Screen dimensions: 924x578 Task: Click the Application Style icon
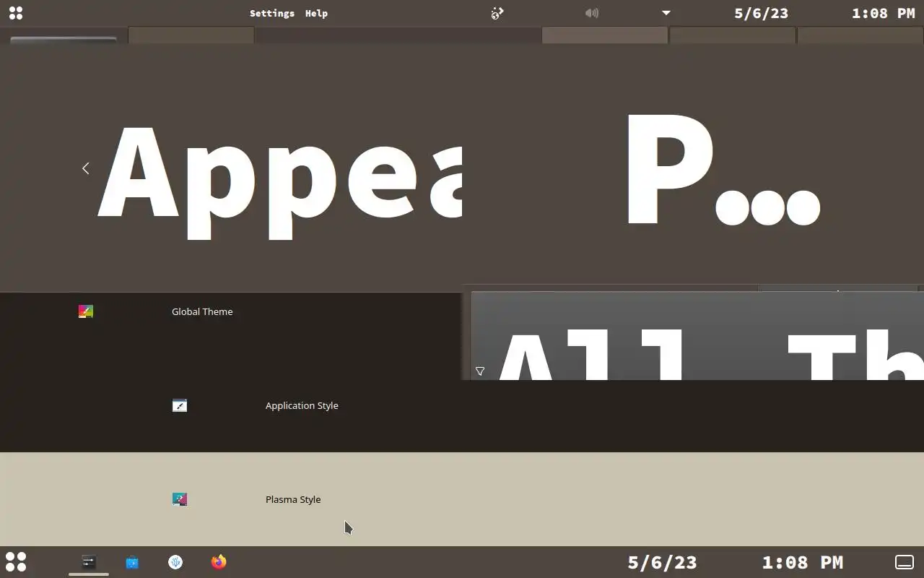pyautogui.click(x=180, y=405)
